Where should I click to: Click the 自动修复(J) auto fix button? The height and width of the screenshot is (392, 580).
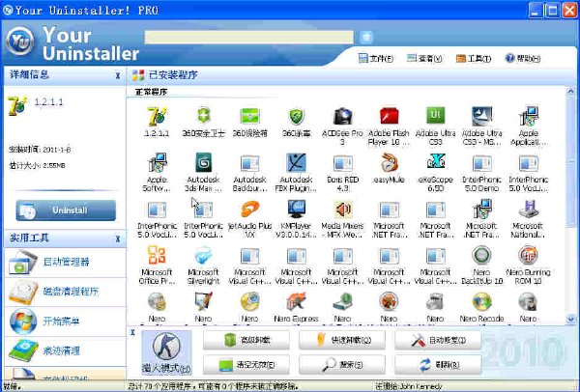click(x=438, y=340)
